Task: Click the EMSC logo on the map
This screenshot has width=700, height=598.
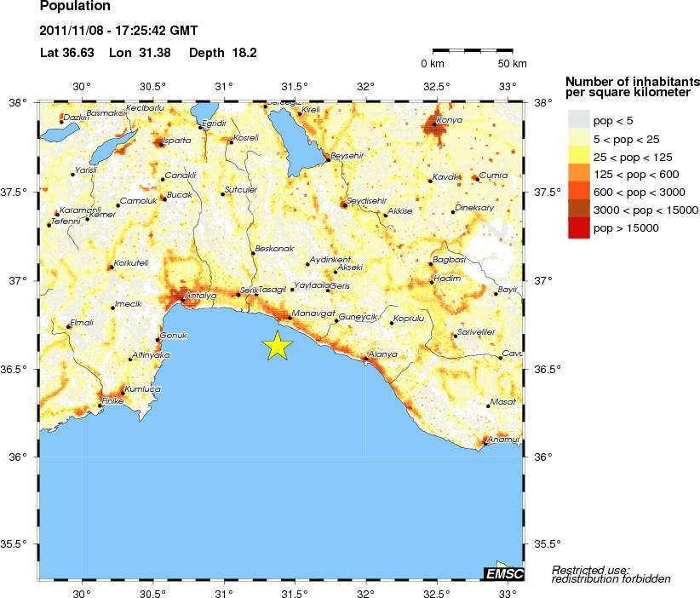Action: (x=503, y=573)
